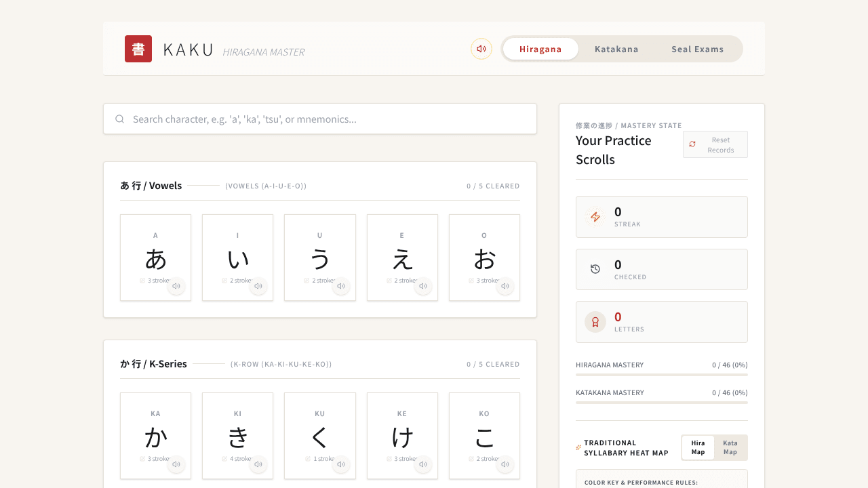
Task: Click 'Traditional Syllabary Heat Map' label
Action: tap(627, 447)
